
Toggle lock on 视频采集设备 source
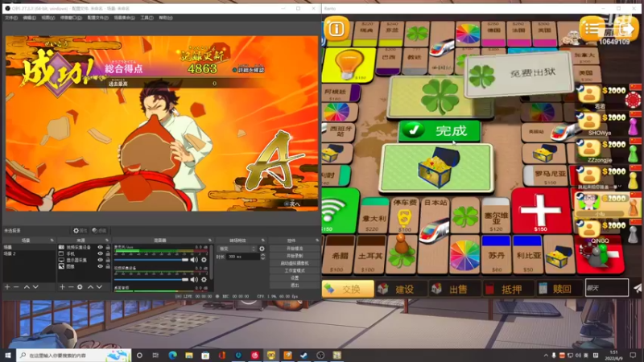tap(108, 248)
